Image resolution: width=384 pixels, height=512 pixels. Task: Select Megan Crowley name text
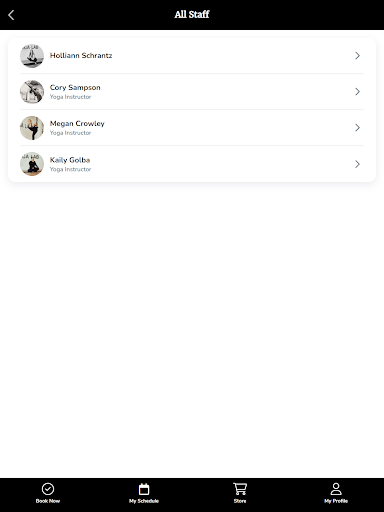[77, 124]
